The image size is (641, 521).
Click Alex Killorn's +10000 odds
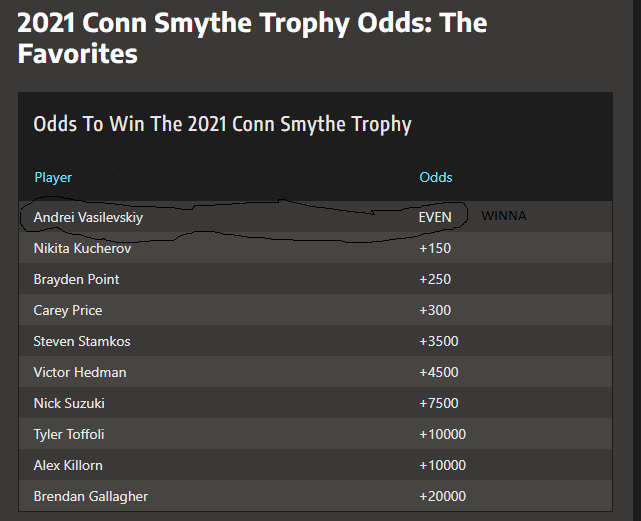coord(442,465)
